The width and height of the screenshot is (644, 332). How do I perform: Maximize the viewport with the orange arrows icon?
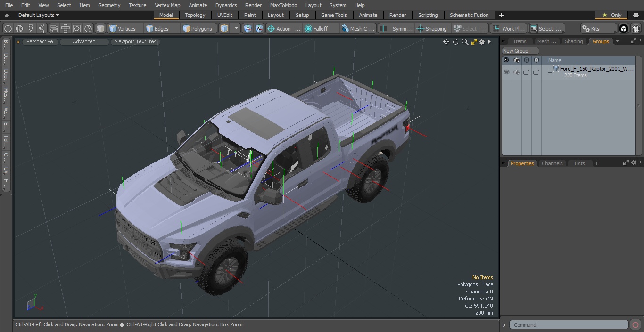click(474, 42)
